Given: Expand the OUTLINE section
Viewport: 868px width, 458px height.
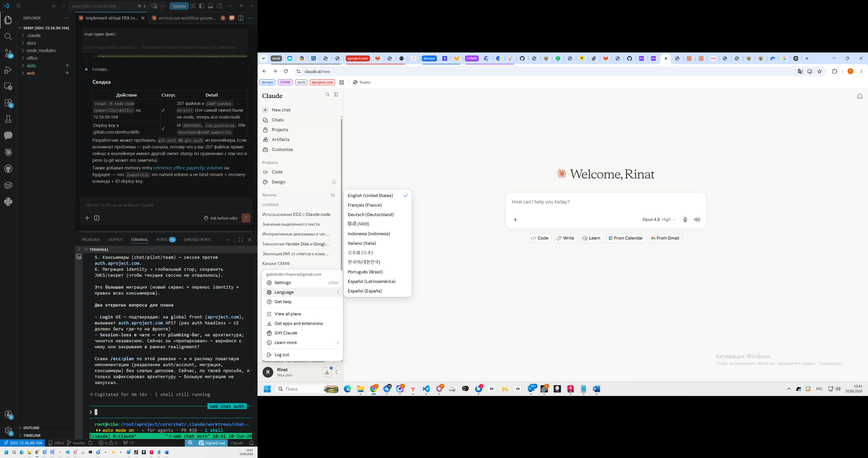Looking at the screenshot, I should click(x=31, y=428).
